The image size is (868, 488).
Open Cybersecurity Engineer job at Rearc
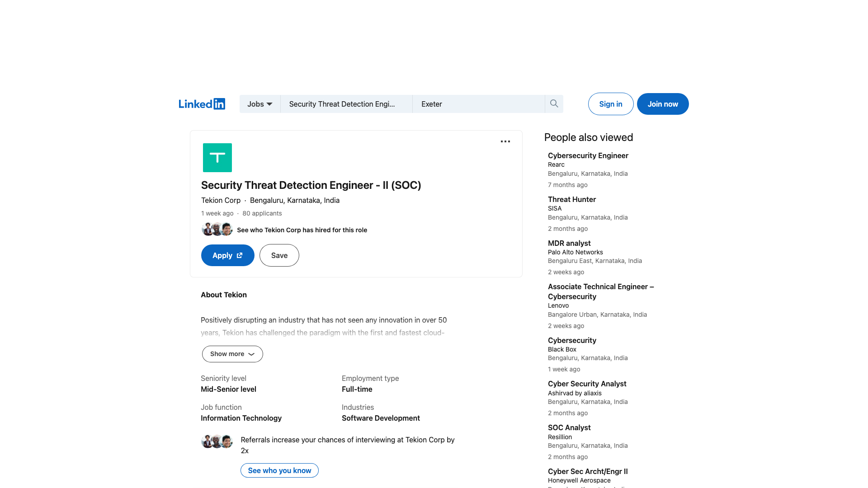coord(588,155)
